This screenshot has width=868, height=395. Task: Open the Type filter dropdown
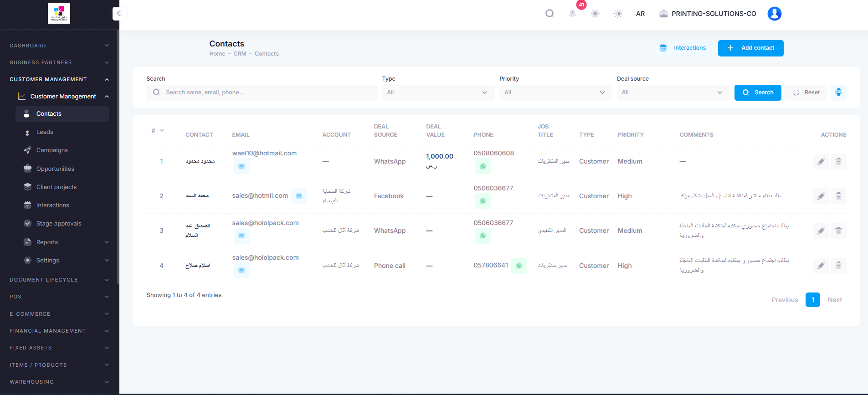click(x=438, y=92)
